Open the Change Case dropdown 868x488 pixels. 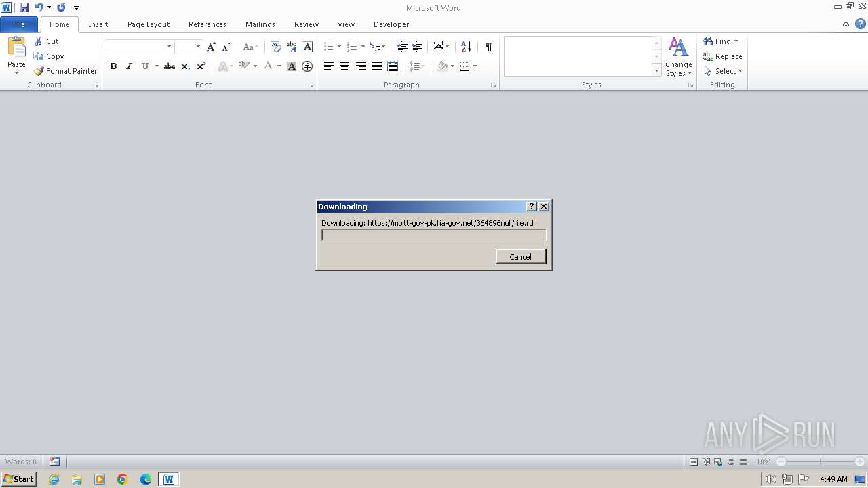(250, 47)
